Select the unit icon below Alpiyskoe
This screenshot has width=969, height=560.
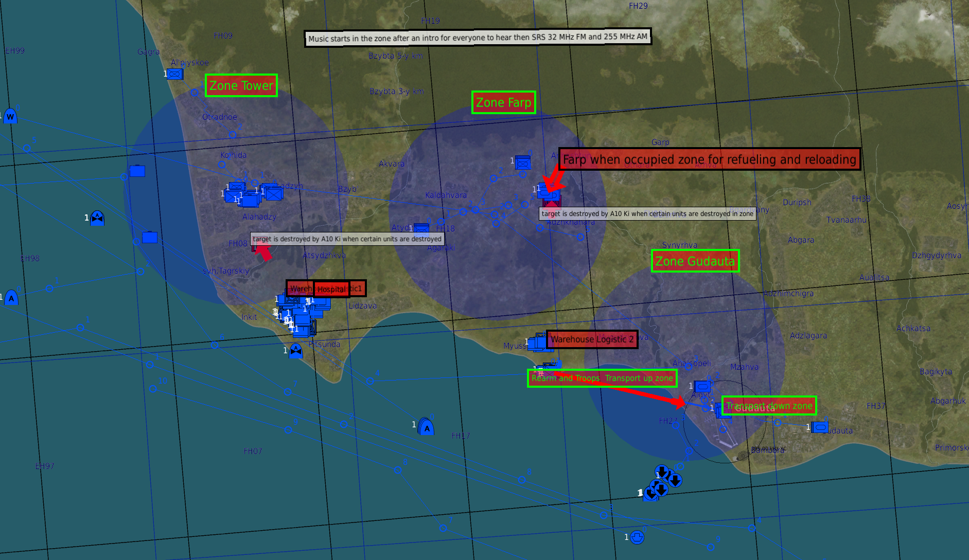pos(175,74)
